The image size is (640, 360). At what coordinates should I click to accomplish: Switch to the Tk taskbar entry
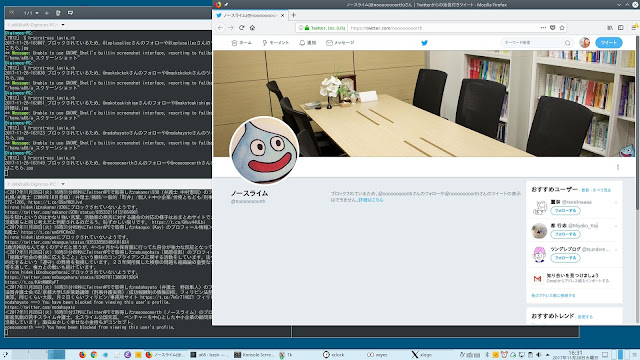click(286, 354)
